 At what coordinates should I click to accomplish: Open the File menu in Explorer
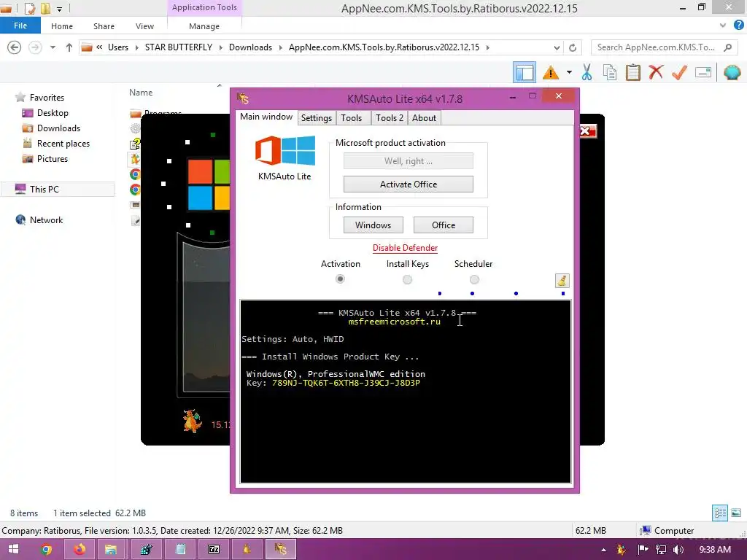(x=20, y=26)
